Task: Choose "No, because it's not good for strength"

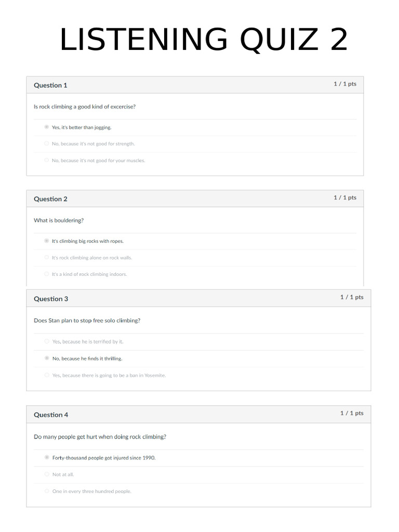Action: [47, 143]
